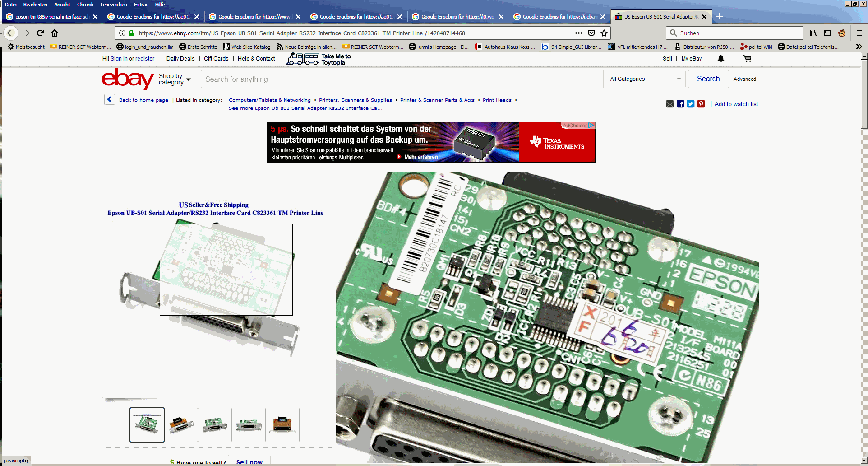Screen dimensions: 868x466
Task: Open the browser home page icon
Action: (x=55, y=33)
